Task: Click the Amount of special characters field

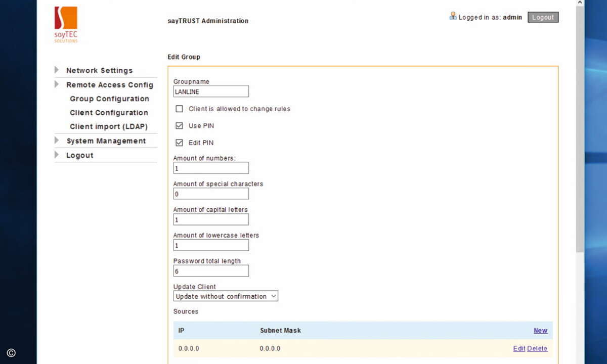Action: point(211,194)
